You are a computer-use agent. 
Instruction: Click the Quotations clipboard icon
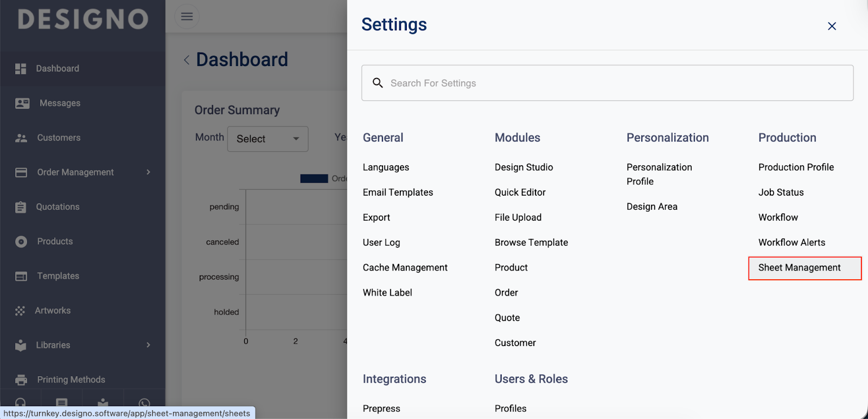[x=21, y=207]
